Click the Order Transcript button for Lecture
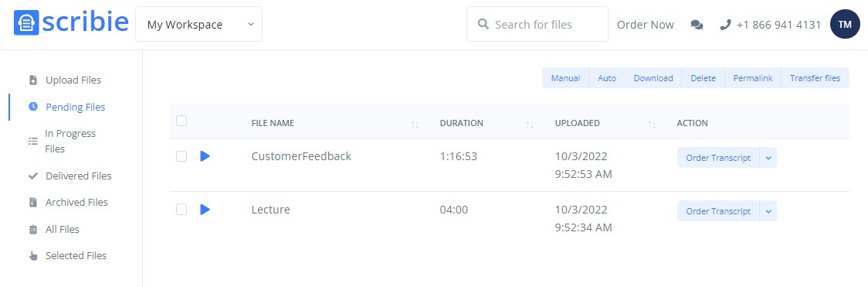 718,211
